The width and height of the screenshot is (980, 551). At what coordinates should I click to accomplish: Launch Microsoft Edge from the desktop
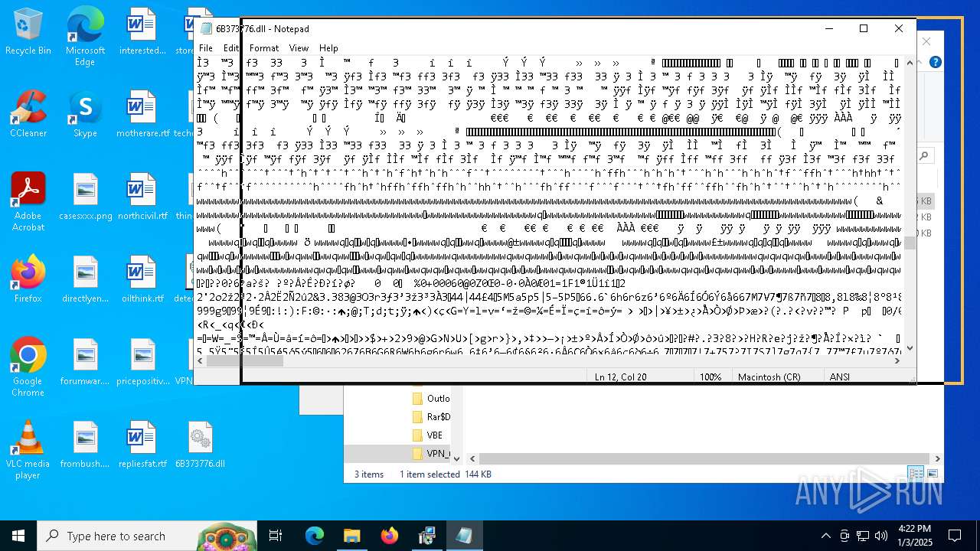(85, 37)
